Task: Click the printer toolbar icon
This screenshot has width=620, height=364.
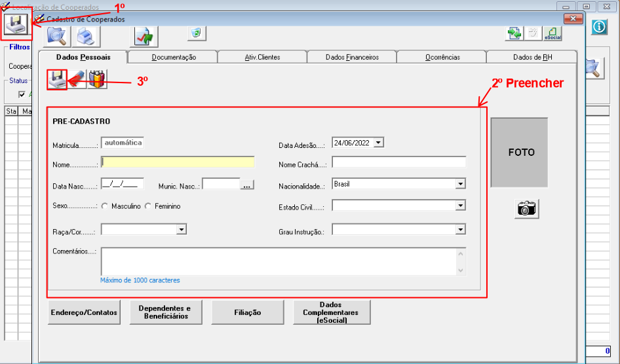Action: pyautogui.click(x=87, y=36)
